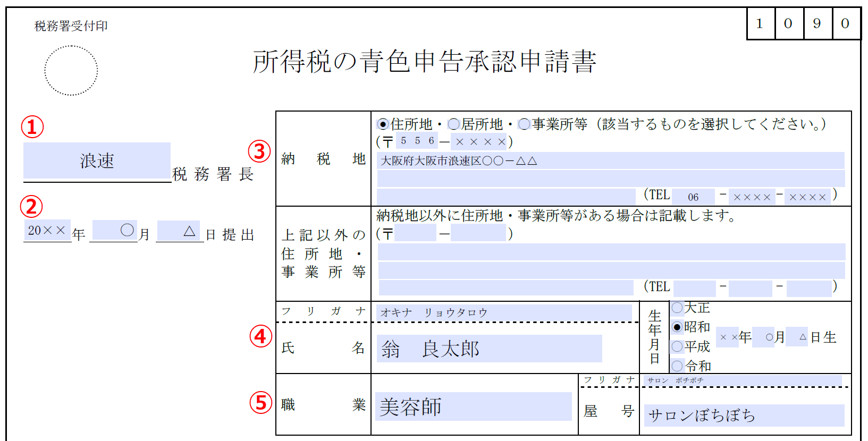868x441 pixels.
Task: Click the 生年月日 vertical label
Action: coord(655,337)
